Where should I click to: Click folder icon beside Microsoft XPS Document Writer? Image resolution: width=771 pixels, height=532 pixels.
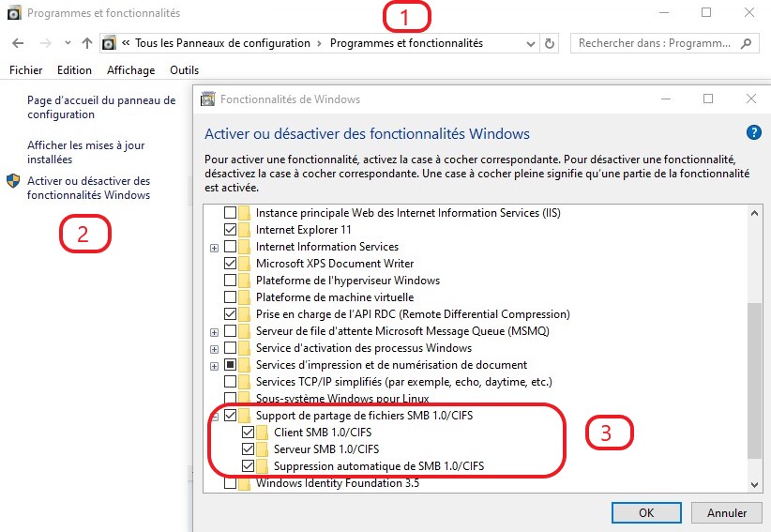click(x=245, y=264)
